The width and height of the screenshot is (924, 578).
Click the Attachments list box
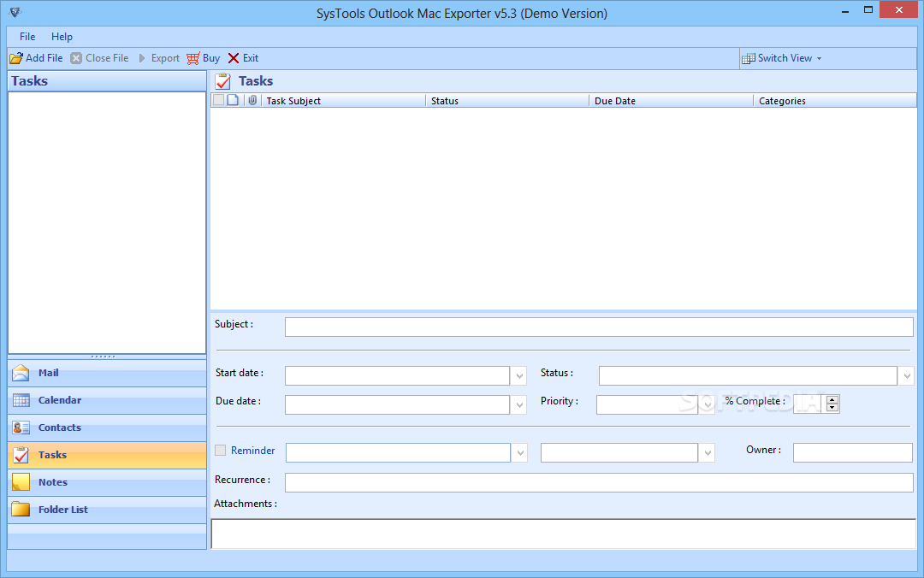click(563, 534)
